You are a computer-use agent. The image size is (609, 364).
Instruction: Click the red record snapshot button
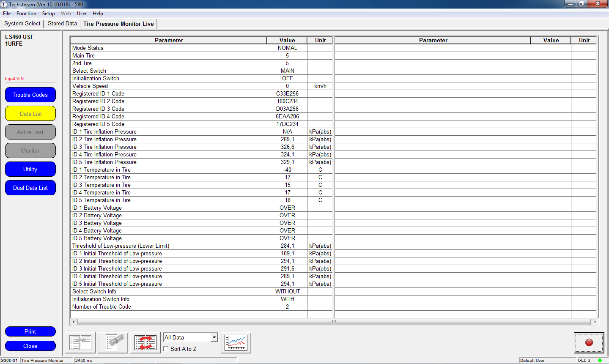(589, 342)
